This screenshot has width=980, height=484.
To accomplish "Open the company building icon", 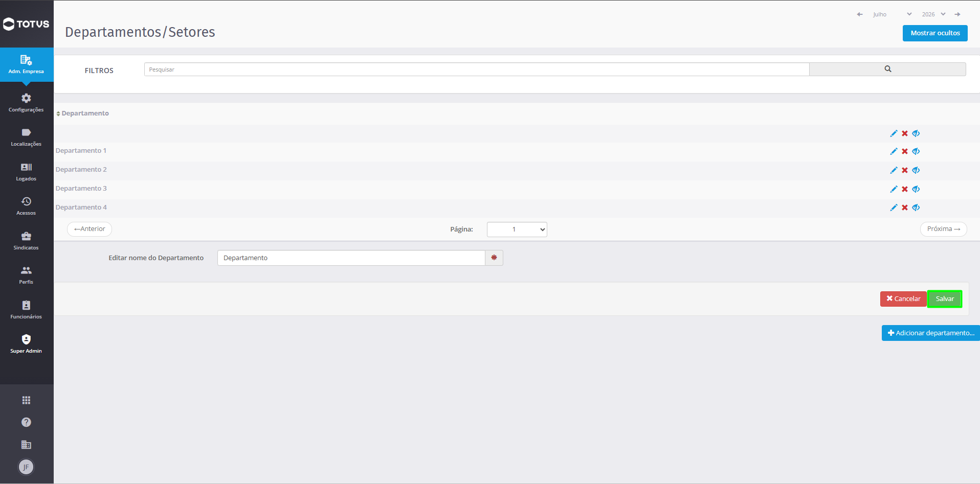I will [x=26, y=445].
